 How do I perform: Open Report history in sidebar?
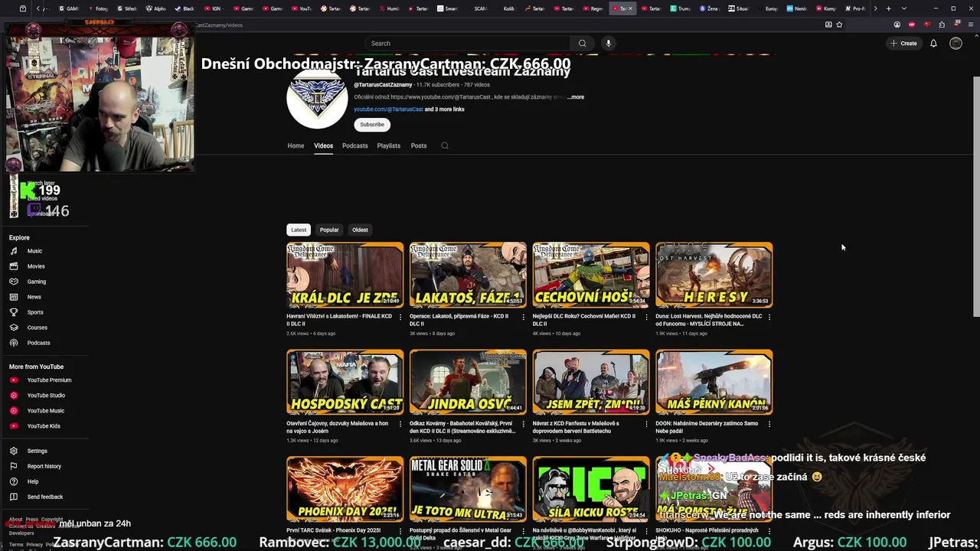click(x=46, y=466)
